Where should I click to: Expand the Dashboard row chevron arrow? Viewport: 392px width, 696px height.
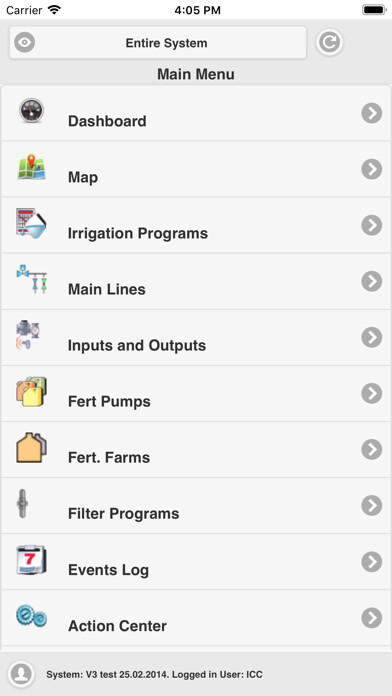click(372, 113)
